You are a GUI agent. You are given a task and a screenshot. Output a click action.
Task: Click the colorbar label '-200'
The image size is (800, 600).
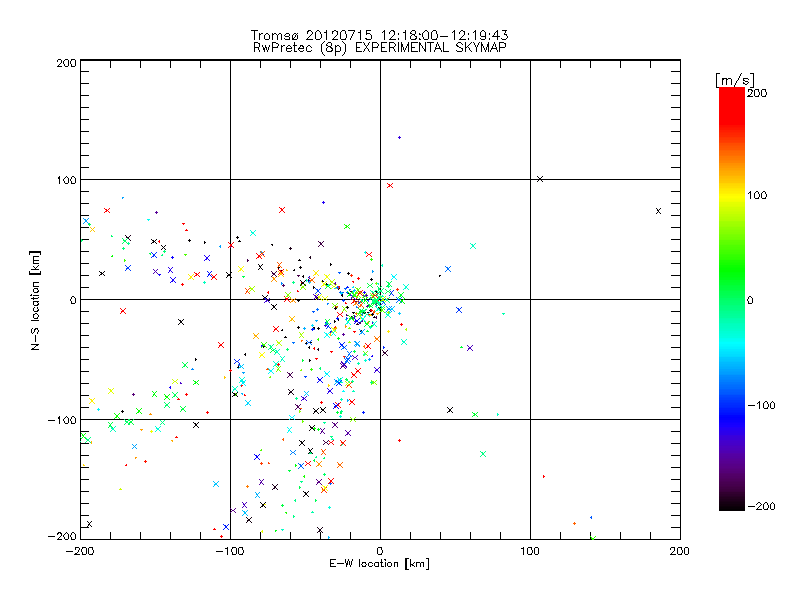pyautogui.click(x=761, y=506)
